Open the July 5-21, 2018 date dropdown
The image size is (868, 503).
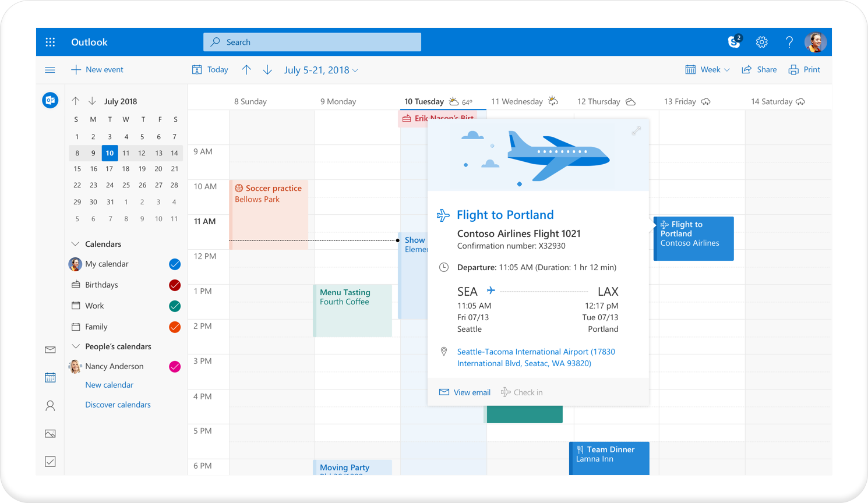321,69
